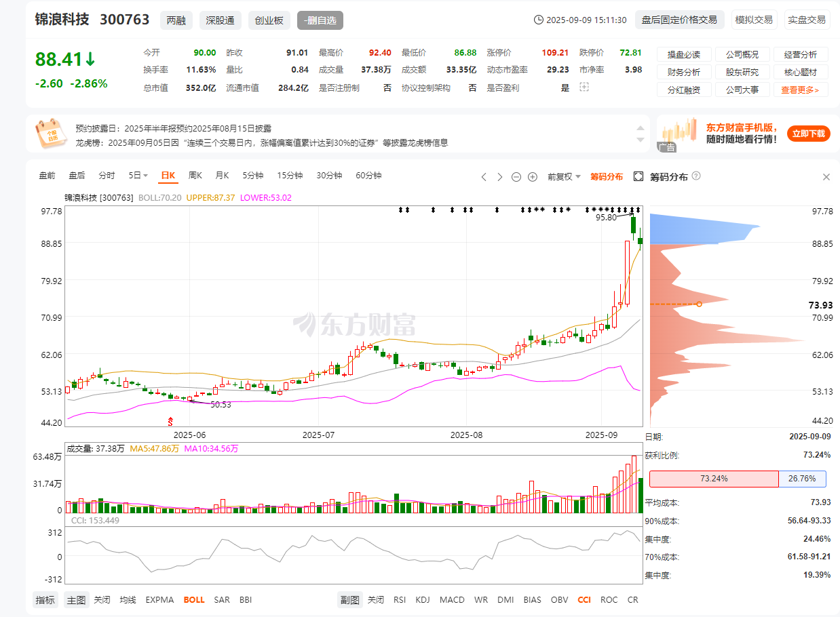Viewport: 840px width, 617px height.
Task: Expand extra info icon after 是否盈利
Action: tap(584, 87)
